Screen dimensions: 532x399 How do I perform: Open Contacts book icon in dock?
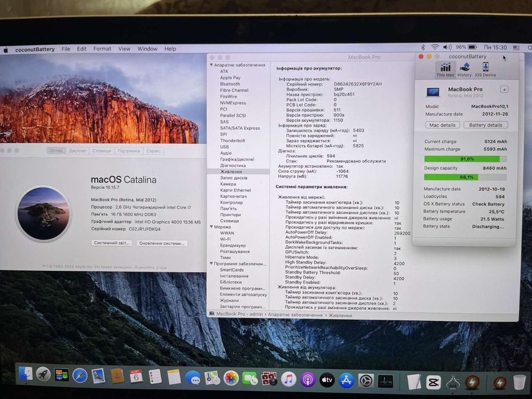point(117,376)
